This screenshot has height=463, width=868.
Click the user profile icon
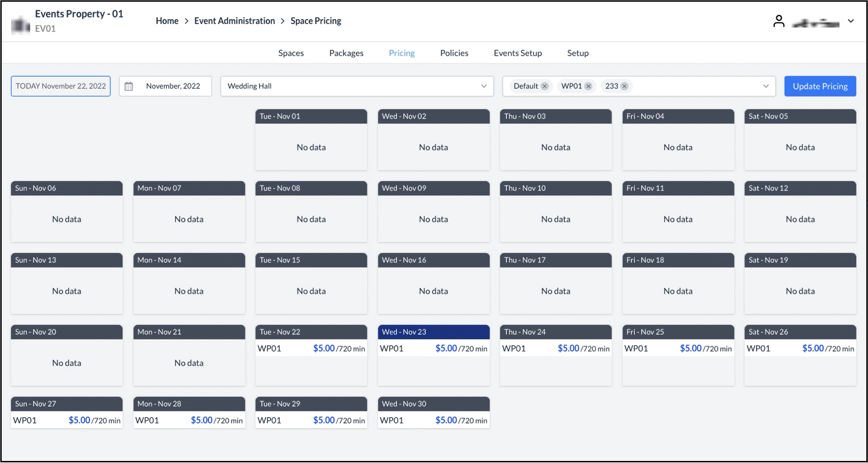coord(778,21)
